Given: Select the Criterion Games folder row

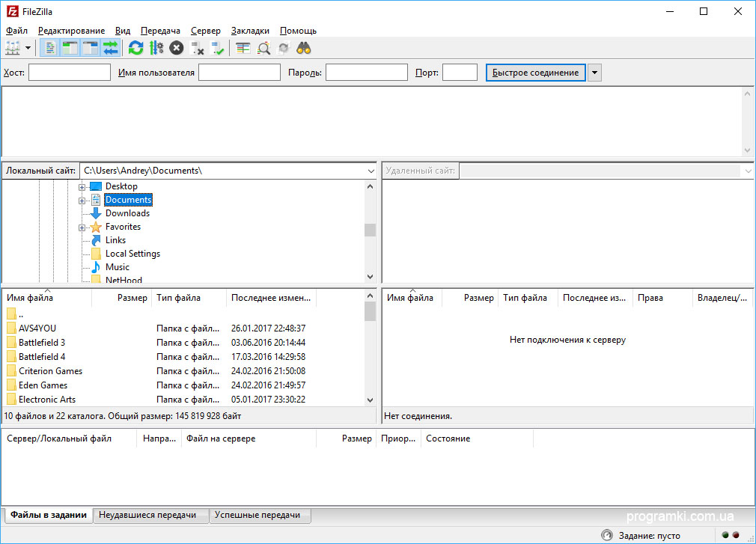Looking at the screenshot, I should click(x=183, y=371).
